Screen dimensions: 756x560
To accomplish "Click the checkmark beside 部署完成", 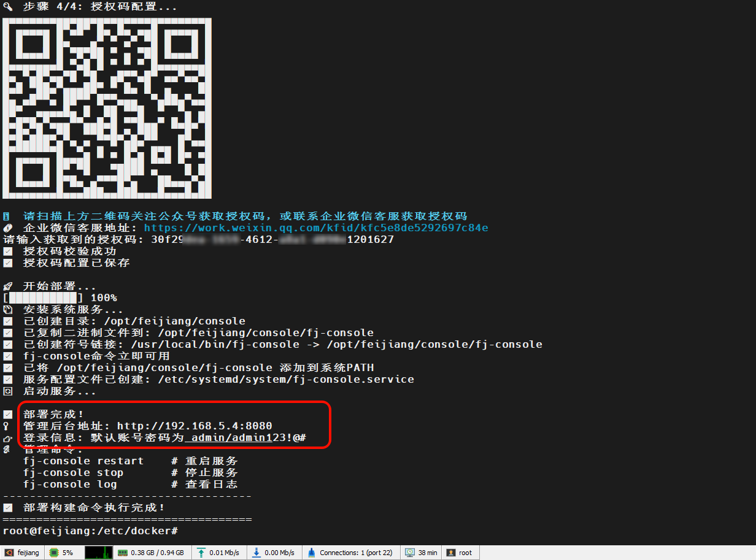I will (7, 415).
